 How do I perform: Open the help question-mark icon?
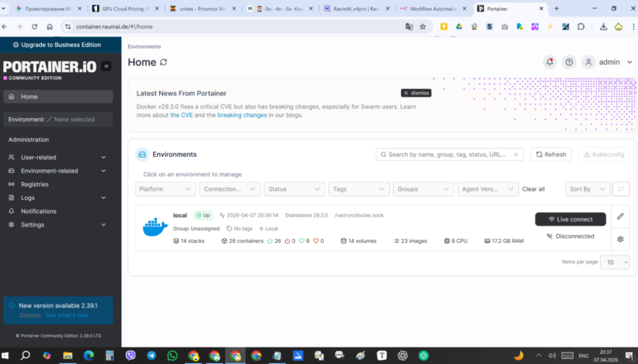pyautogui.click(x=569, y=62)
